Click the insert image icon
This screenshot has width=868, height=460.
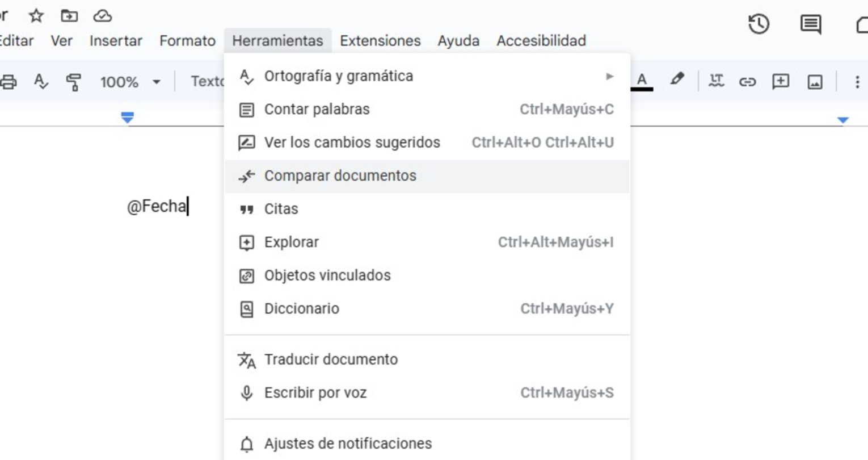point(815,82)
